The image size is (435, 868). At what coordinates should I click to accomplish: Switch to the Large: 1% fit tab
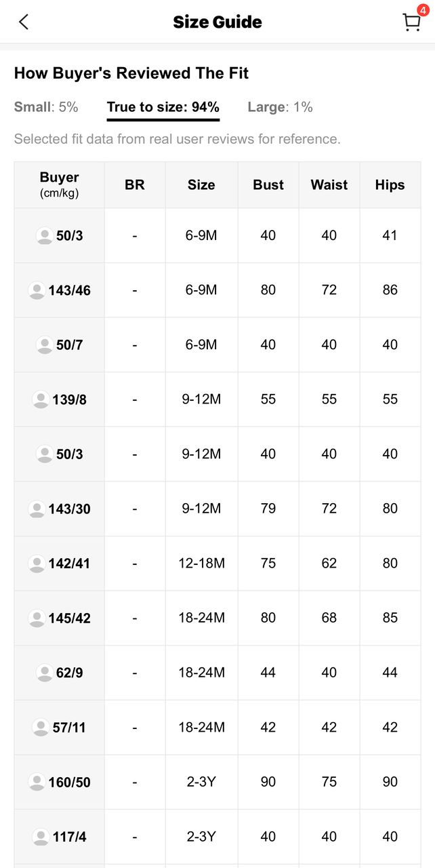click(280, 107)
